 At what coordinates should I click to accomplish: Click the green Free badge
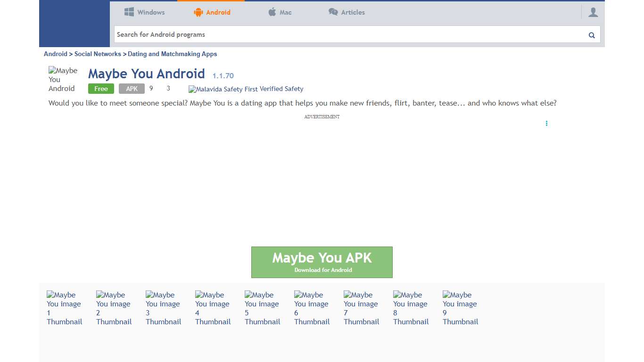click(x=100, y=89)
